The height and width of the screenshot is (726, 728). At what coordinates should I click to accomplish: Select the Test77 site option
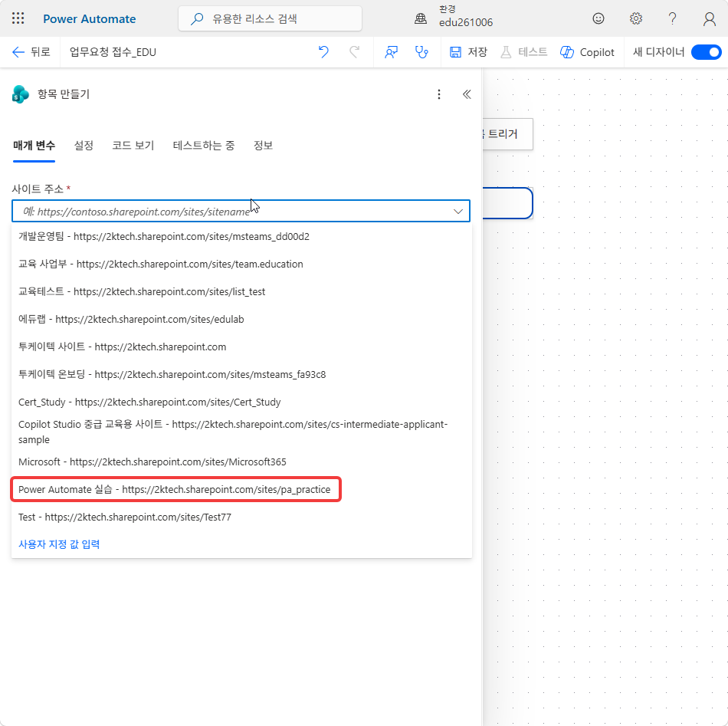(241, 517)
